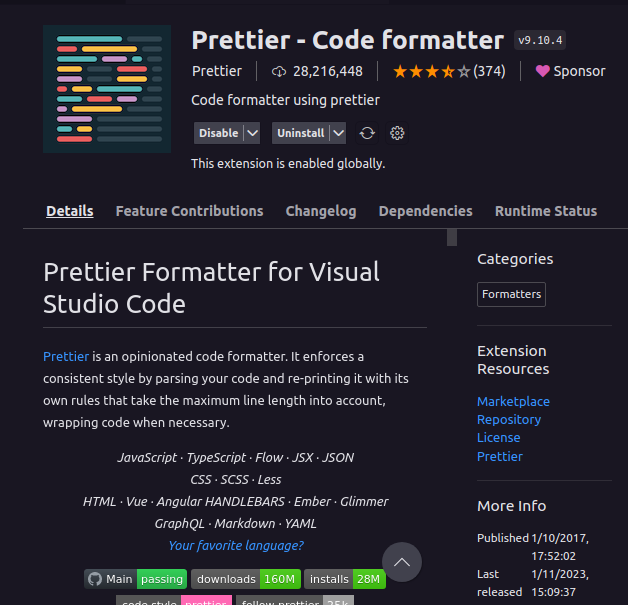Expand the Uninstall dropdown arrow
Image resolution: width=628 pixels, height=605 pixels.
click(338, 133)
